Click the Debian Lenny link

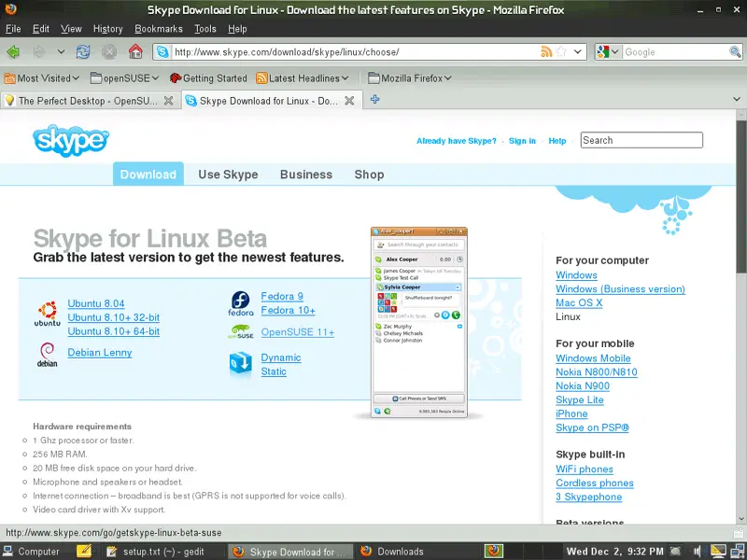click(100, 353)
